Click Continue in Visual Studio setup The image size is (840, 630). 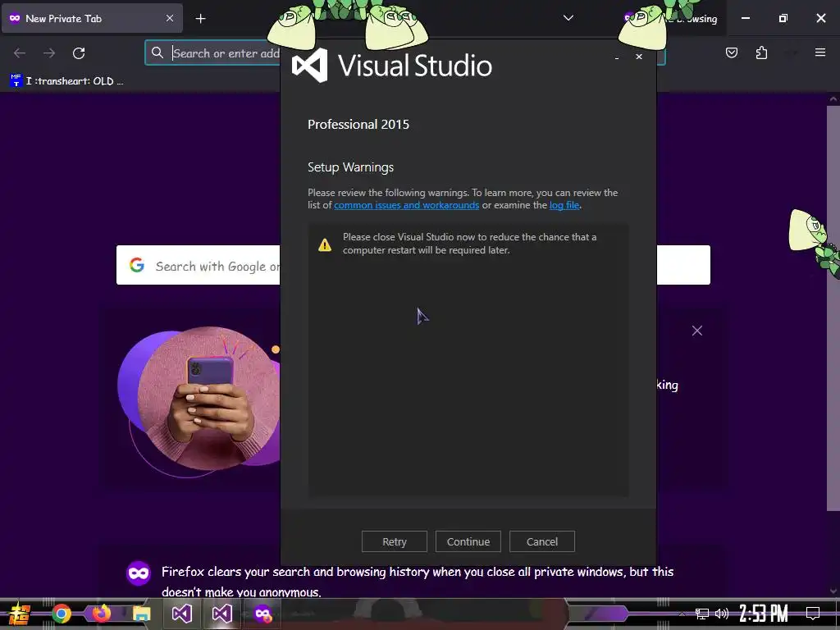pyautogui.click(x=468, y=541)
